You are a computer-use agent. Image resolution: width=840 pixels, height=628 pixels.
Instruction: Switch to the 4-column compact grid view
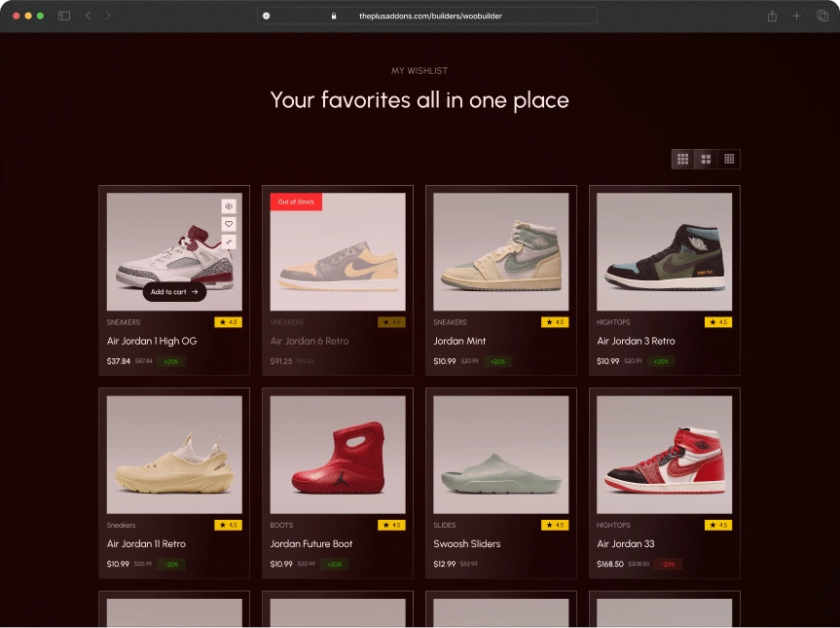(729, 159)
